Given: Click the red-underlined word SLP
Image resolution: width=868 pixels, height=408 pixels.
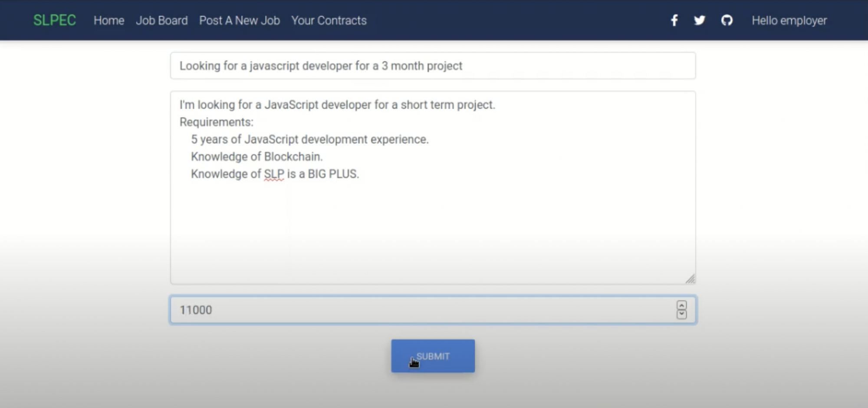Looking at the screenshot, I should pos(274,174).
